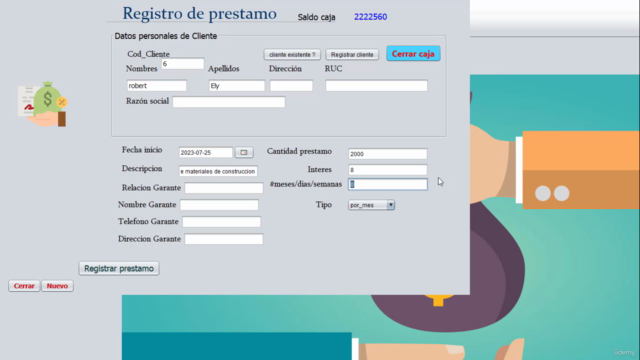Click the Descripcion text field
The image size is (640, 360).
(218, 171)
